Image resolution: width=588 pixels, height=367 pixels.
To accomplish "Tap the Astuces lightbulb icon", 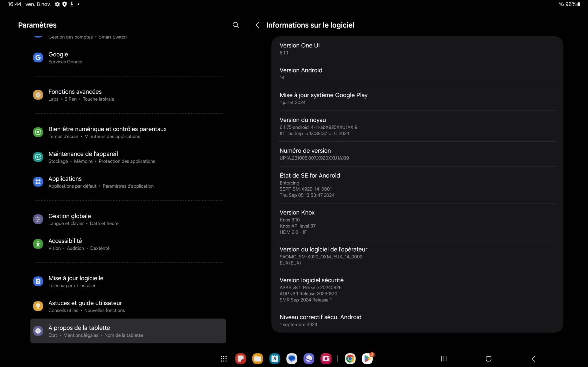I will click(x=38, y=306).
